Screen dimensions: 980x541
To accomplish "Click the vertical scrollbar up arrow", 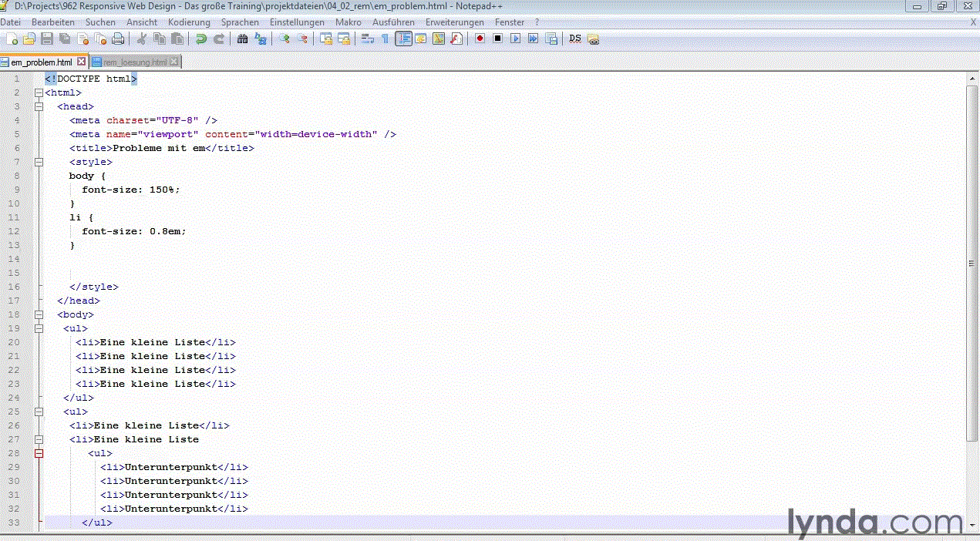I will tap(972, 78).
